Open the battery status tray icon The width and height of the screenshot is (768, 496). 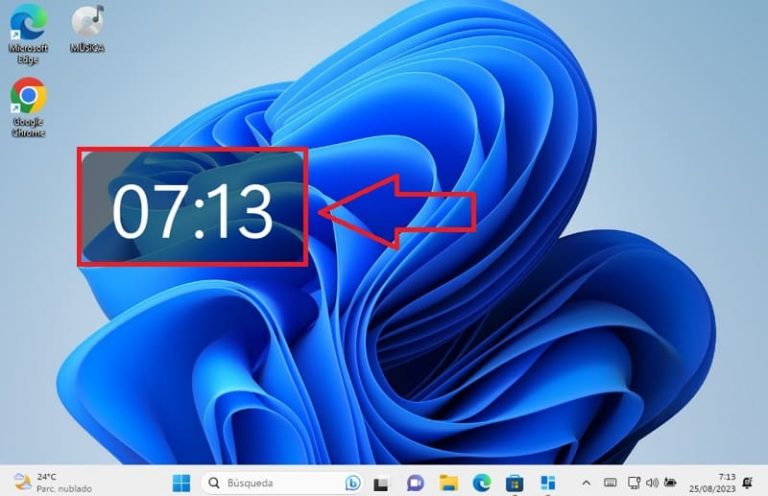[670, 483]
